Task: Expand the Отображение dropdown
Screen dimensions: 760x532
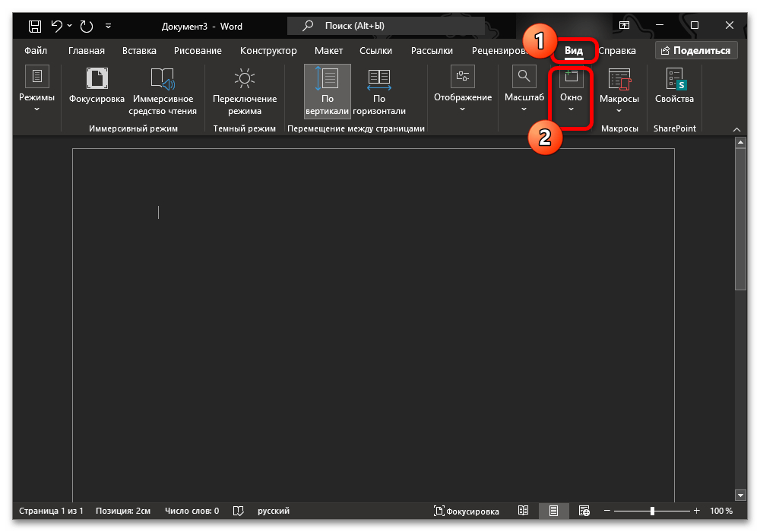Action: coord(462,90)
